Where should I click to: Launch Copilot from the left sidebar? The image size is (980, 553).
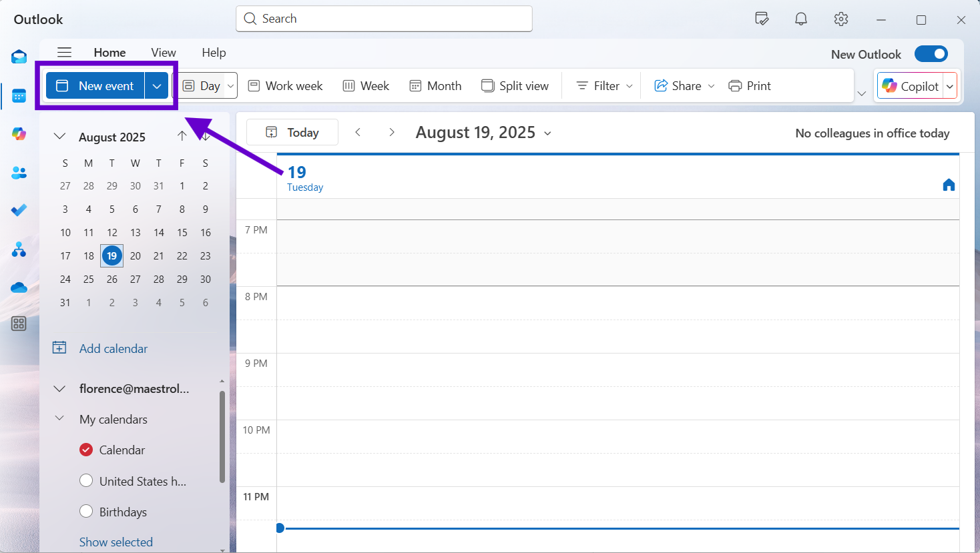[x=19, y=134]
